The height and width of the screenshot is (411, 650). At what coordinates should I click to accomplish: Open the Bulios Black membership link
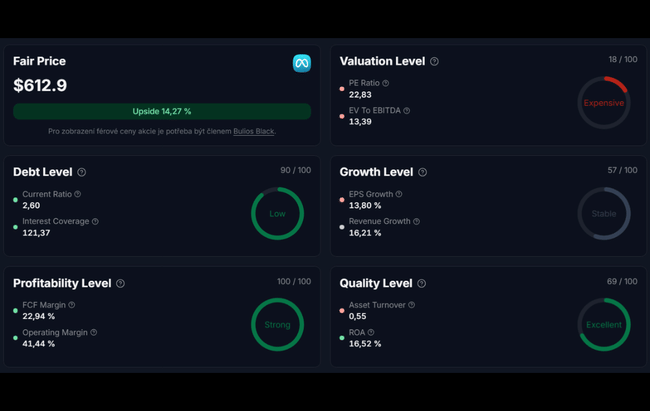(254, 131)
